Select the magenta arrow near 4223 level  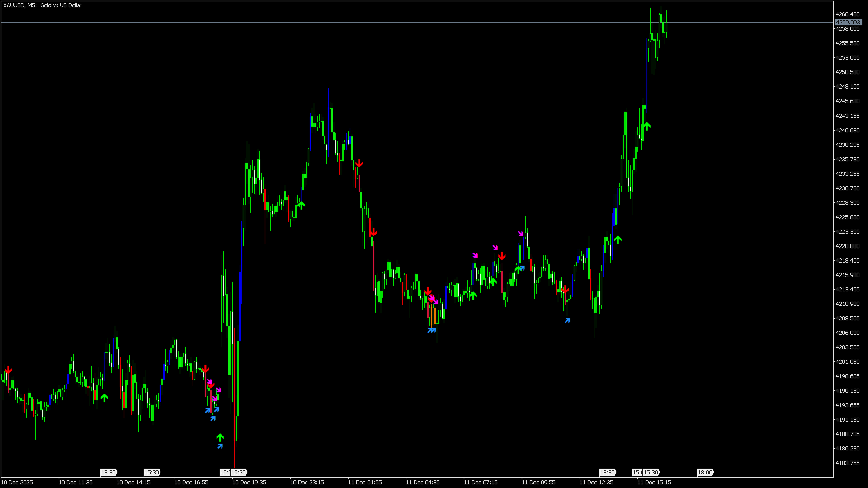click(520, 234)
